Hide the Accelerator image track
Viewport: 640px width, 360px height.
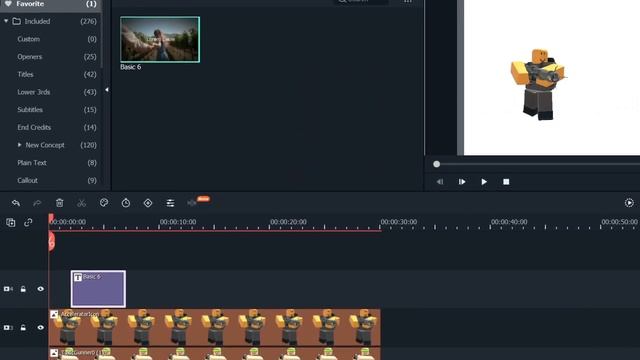click(40, 328)
